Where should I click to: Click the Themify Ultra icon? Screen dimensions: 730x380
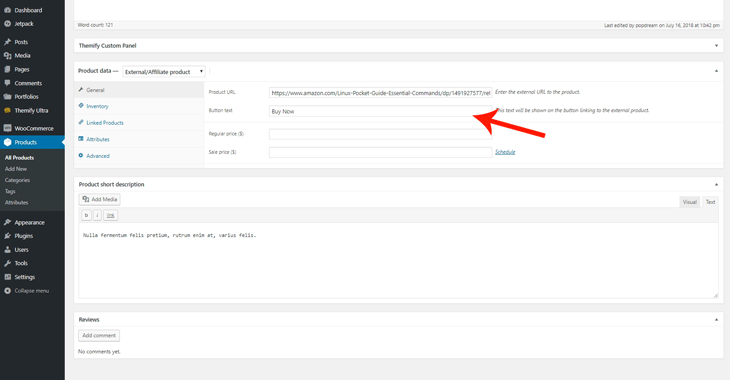click(7, 110)
